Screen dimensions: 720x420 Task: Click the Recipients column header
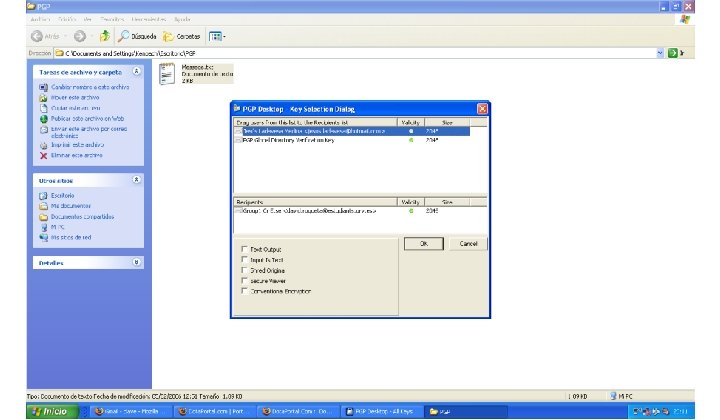[x=315, y=202]
